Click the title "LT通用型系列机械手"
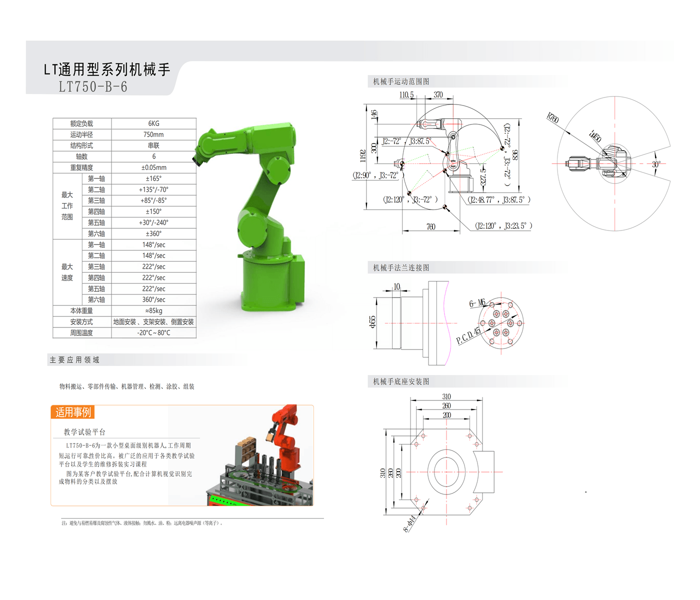The image size is (700, 600). click(107, 69)
